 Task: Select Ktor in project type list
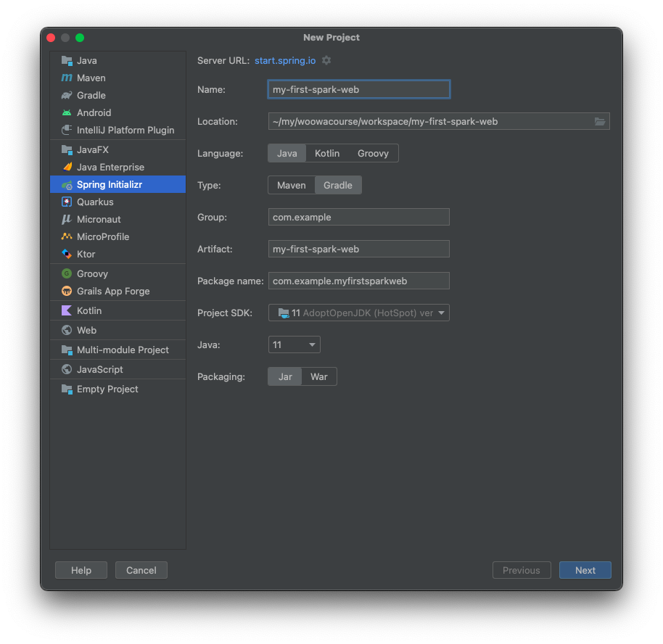point(118,254)
